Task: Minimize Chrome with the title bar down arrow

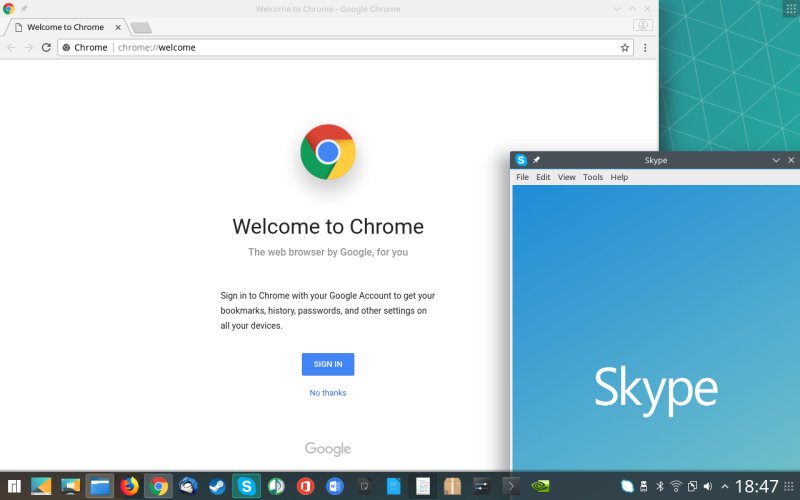Action: [617, 9]
